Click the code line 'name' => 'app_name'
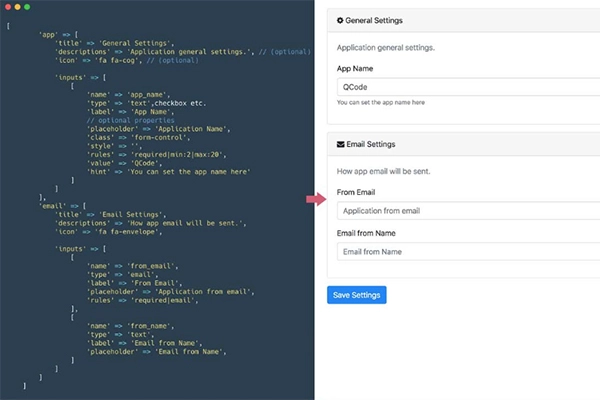Image resolution: width=600 pixels, height=400 pixels. pyautogui.click(x=128, y=95)
